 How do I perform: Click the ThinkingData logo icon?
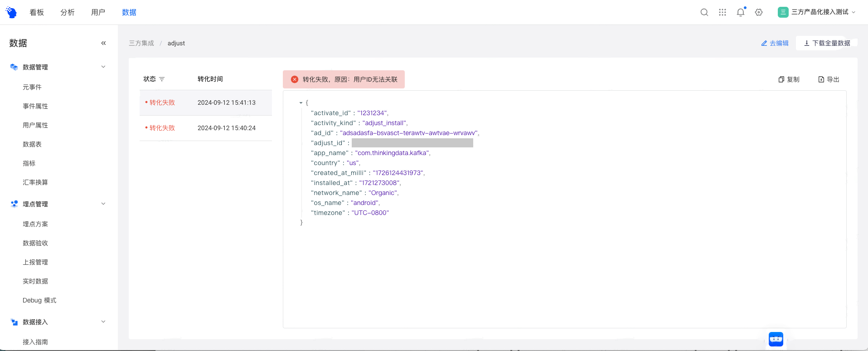[11, 12]
